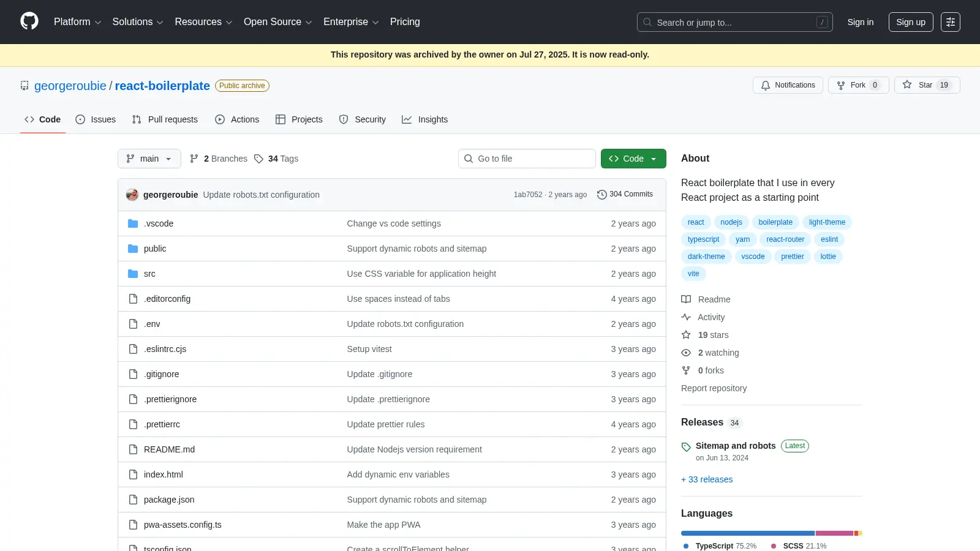This screenshot has height=551, width=980.
Task: Click the branch icon next to 2 Branches
Action: coord(194,159)
